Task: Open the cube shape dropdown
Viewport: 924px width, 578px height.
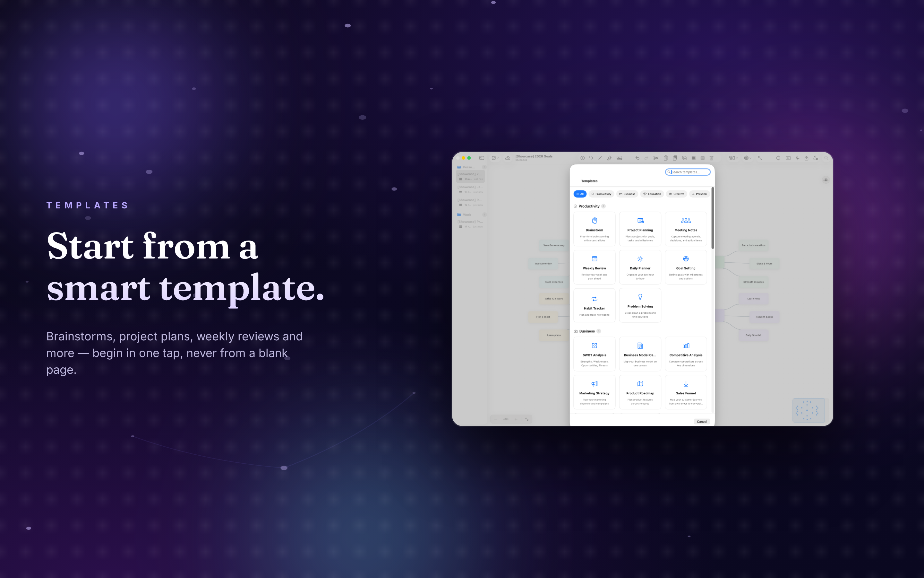Action: (748, 158)
